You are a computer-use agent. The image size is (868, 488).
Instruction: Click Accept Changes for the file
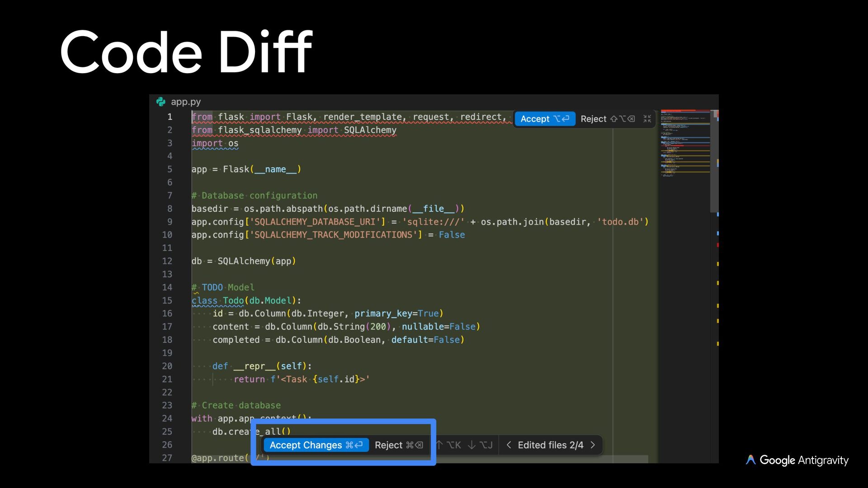pyautogui.click(x=316, y=445)
